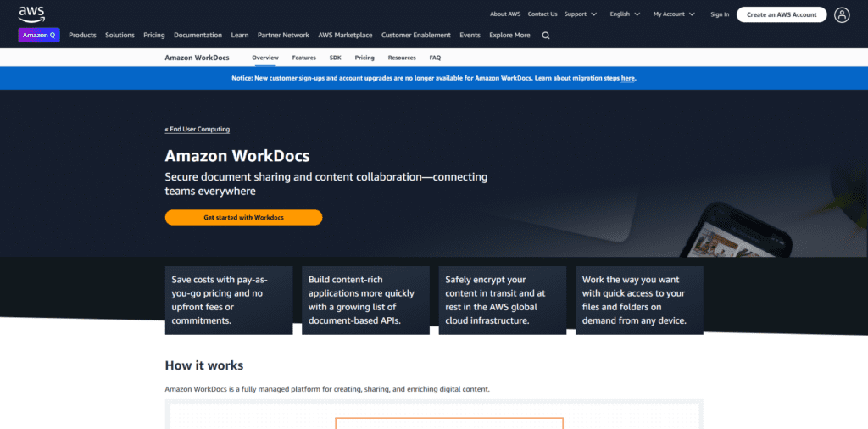
Task: Select the SDK tab
Action: coord(336,58)
